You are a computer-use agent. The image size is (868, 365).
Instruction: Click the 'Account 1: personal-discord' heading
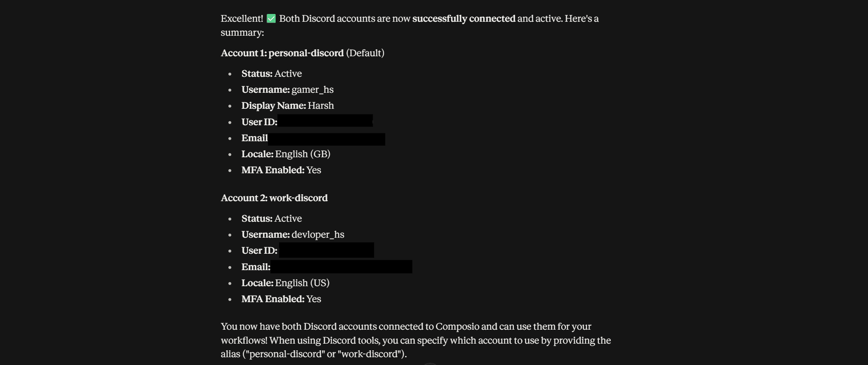pos(282,53)
